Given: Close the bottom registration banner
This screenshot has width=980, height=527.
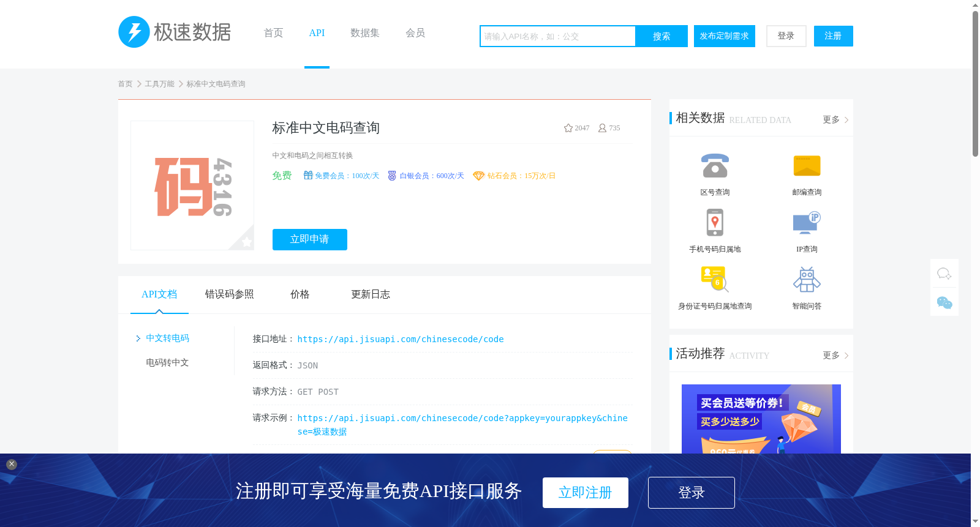Looking at the screenshot, I should pos(12,465).
